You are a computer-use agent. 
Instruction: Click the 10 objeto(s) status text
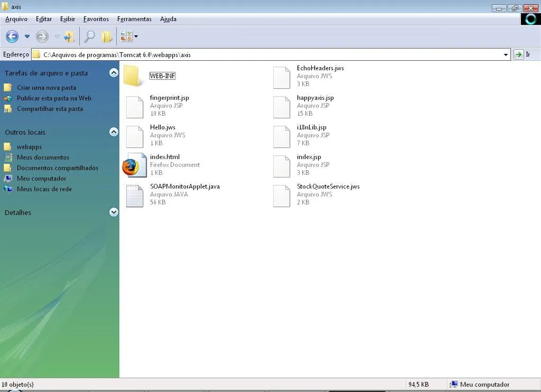(x=17, y=385)
